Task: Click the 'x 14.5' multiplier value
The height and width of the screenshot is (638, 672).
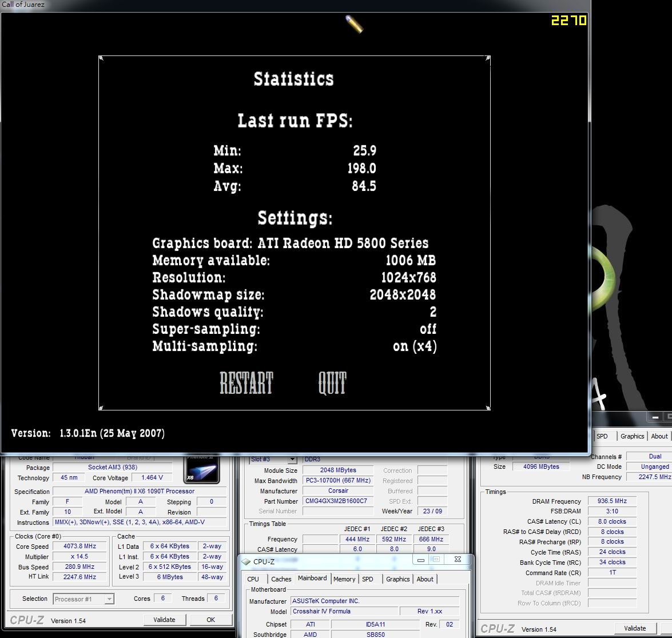Action: point(79,556)
